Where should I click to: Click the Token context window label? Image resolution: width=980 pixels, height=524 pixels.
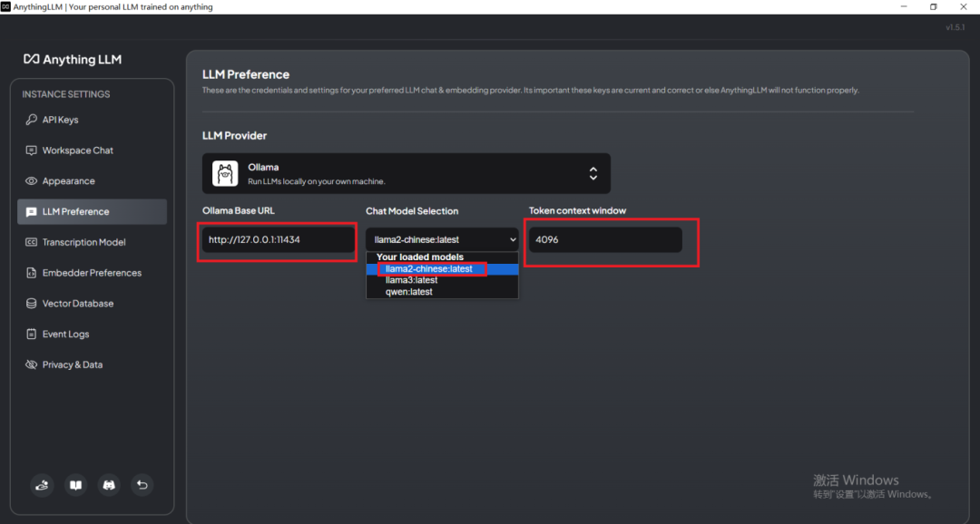pos(577,210)
